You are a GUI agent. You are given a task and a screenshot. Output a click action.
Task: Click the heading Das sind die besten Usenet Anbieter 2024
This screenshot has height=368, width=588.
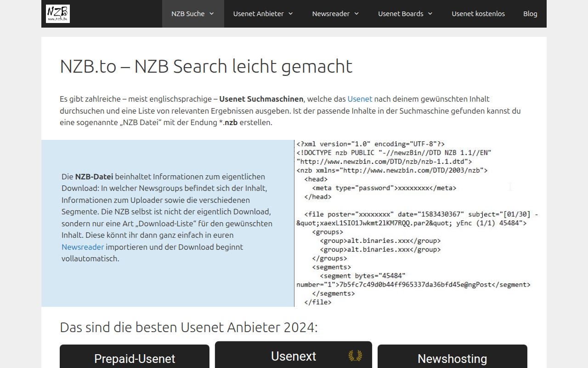click(189, 328)
